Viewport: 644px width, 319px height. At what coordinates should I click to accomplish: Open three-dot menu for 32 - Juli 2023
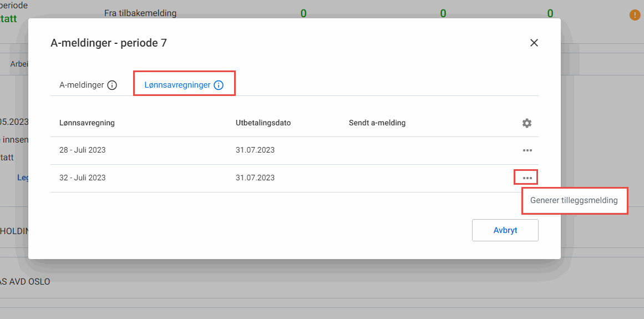pyautogui.click(x=527, y=178)
